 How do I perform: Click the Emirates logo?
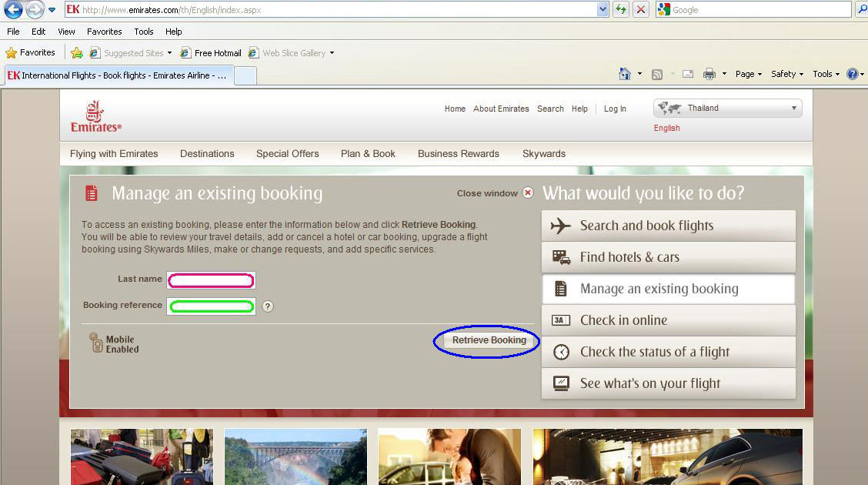pyautogui.click(x=95, y=116)
